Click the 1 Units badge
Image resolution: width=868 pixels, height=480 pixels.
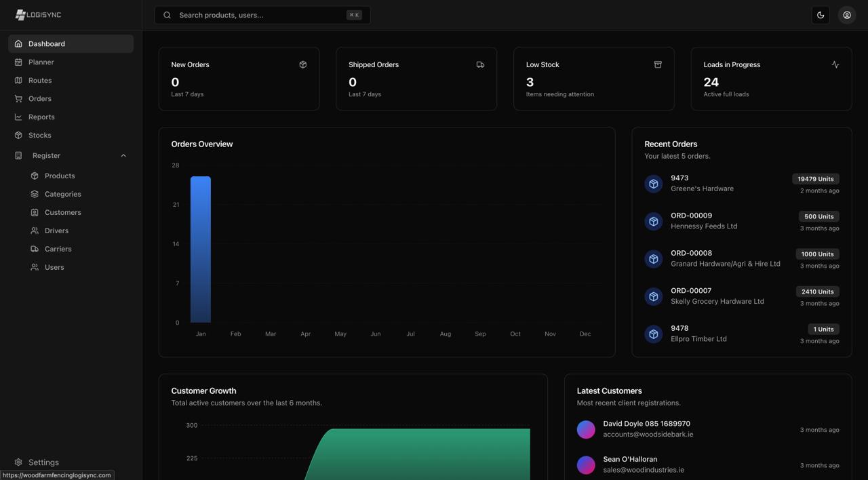pos(823,329)
